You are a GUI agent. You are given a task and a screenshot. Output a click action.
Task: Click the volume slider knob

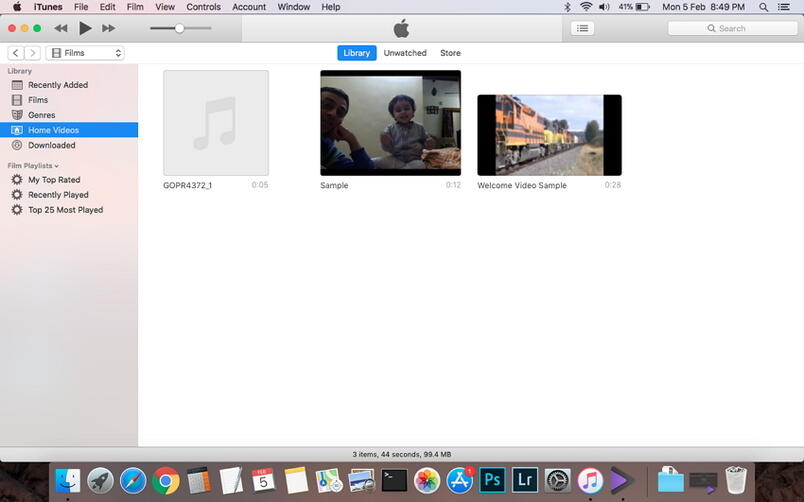pos(179,28)
